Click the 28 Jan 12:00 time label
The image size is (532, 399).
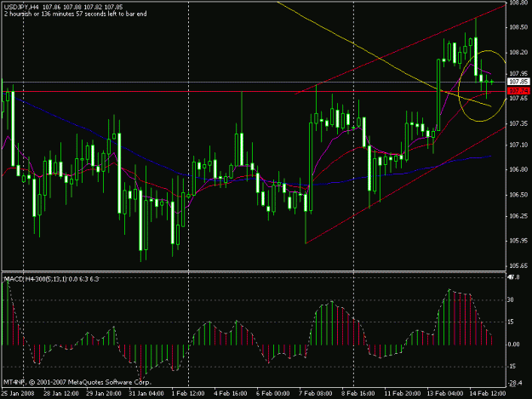tap(61, 394)
